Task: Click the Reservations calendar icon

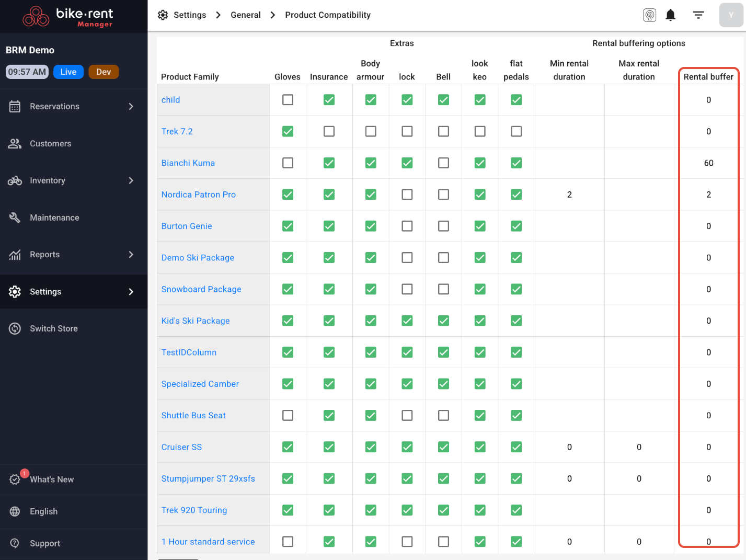Action: click(x=15, y=107)
